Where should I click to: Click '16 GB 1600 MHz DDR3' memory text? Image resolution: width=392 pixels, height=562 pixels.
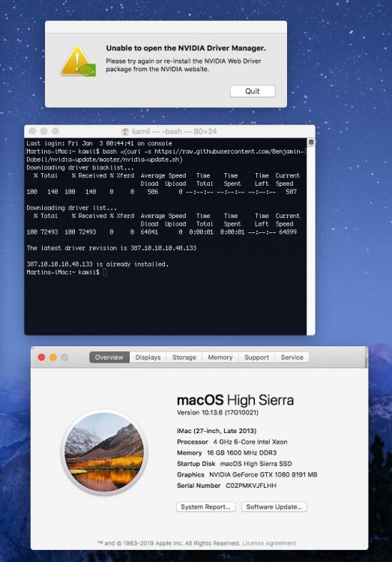[x=242, y=453]
